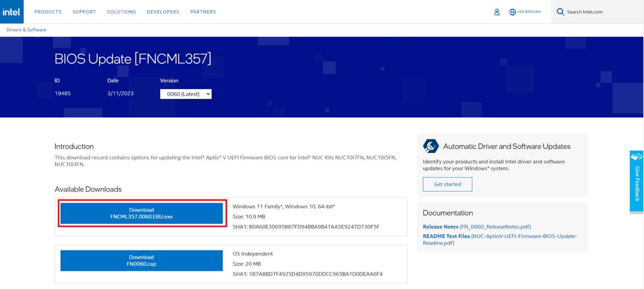Open the Release Notes PDF link
644x289 pixels.
pyautogui.click(x=477, y=227)
